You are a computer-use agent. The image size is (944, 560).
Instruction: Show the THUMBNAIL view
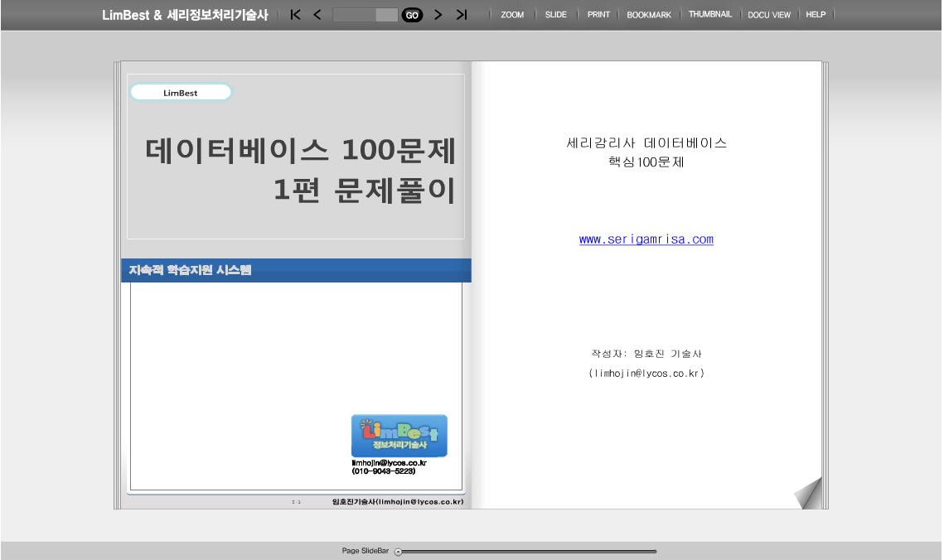[710, 14]
